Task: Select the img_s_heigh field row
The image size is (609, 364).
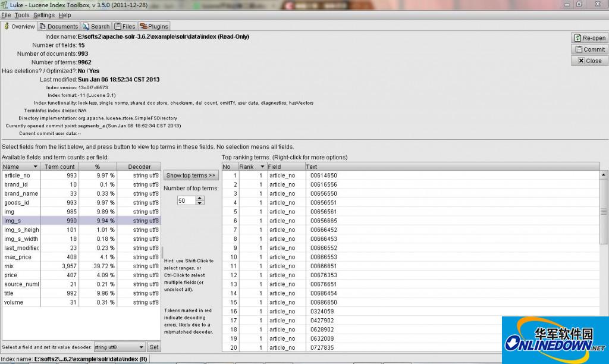Action: (x=81, y=230)
